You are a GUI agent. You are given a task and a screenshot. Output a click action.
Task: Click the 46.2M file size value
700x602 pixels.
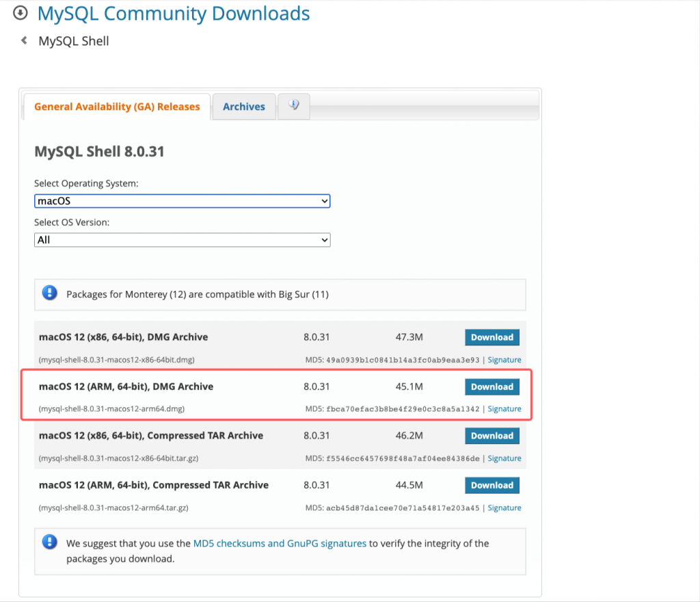(409, 436)
